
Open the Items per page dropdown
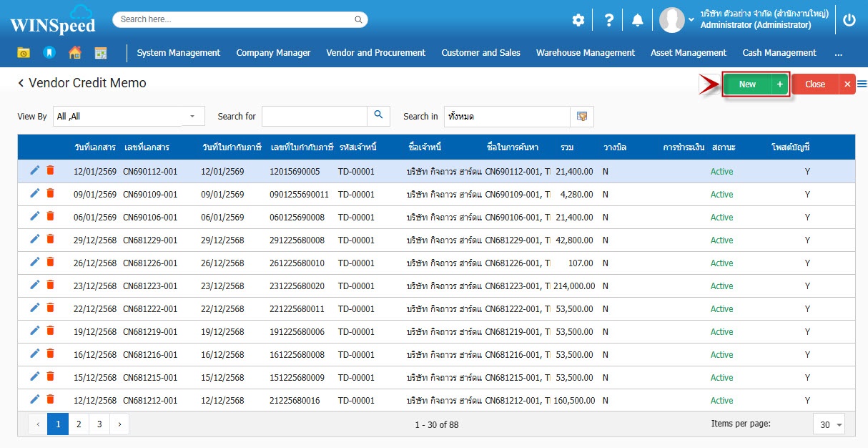(829, 424)
